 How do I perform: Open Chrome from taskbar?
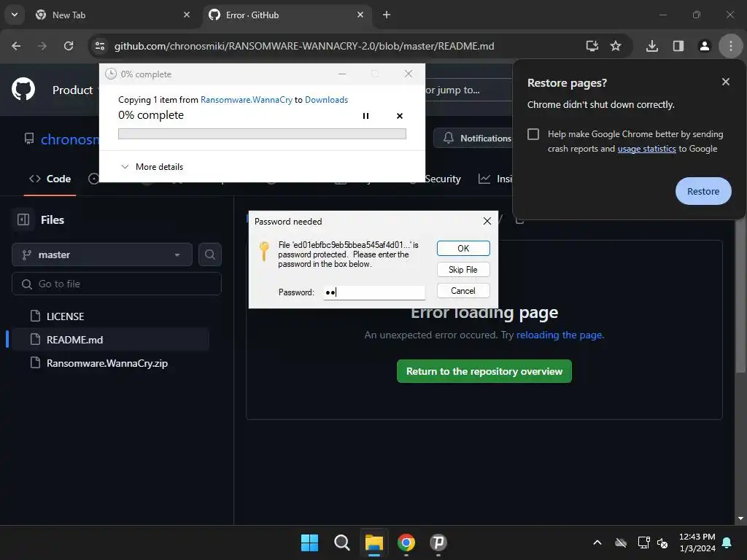coord(406,542)
